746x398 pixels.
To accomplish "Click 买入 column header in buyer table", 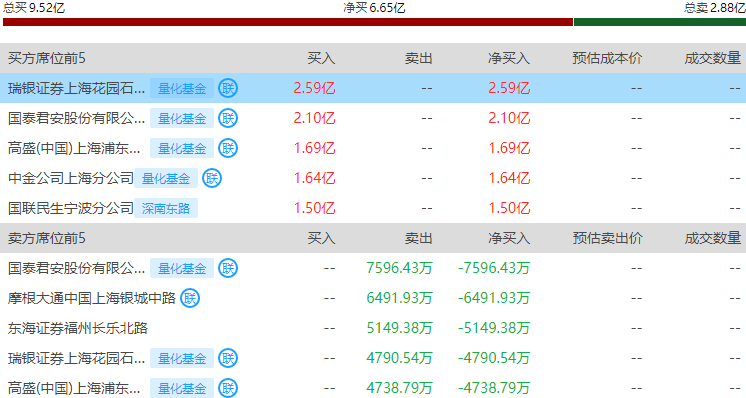I will (321, 58).
